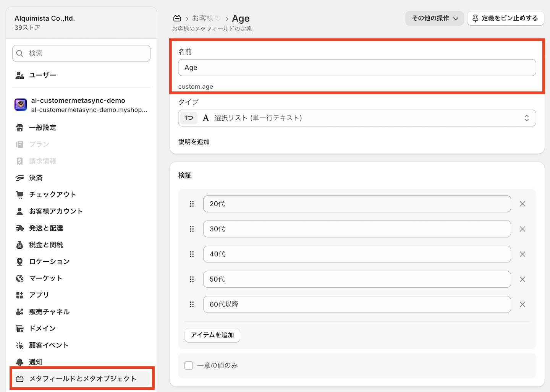Remove the 40代 list item

pos(522,254)
